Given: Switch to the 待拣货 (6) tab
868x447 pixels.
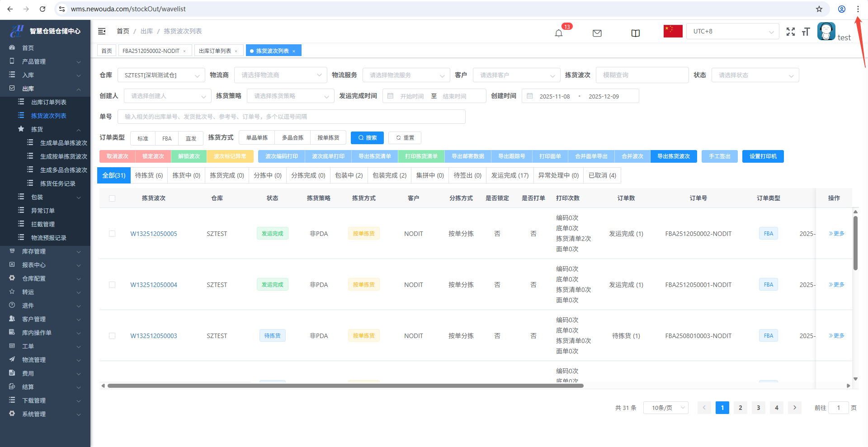Looking at the screenshot, I should coord(149,175).
